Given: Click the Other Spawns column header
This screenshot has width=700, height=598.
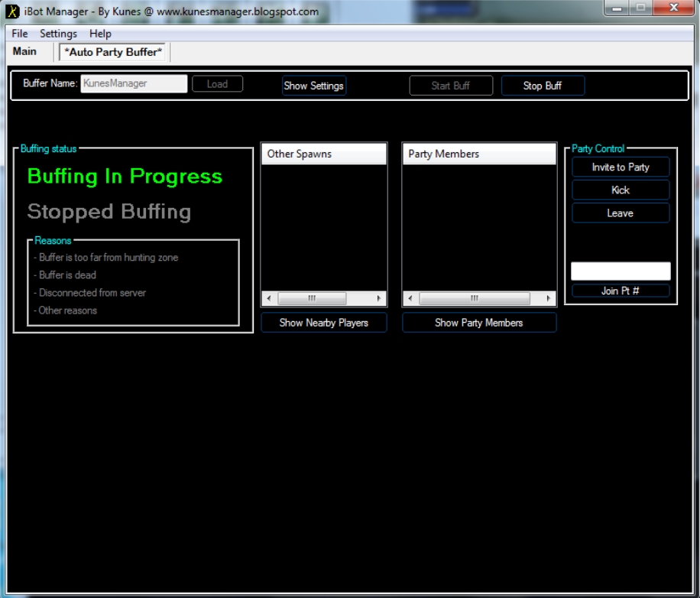Looking at the screenshot, I should coord(323,154).
